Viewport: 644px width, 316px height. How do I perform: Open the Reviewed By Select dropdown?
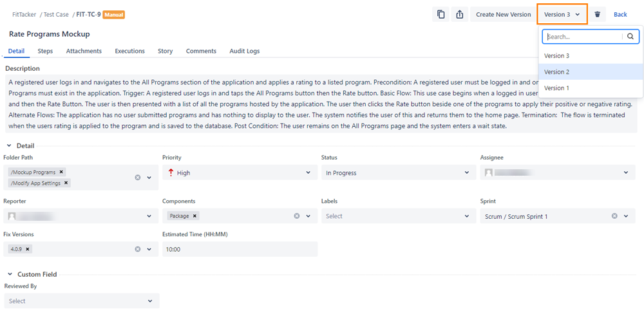coord(81,301)
